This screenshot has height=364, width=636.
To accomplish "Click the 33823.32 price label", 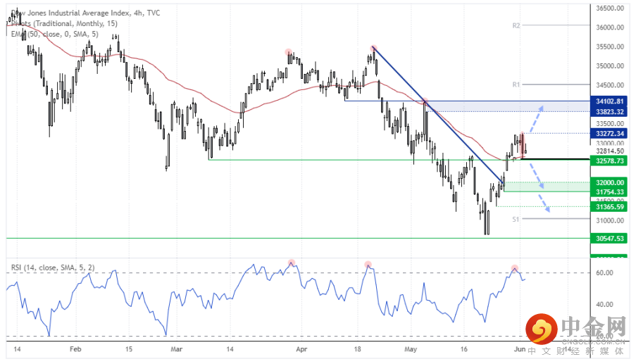I will point(609,111).
